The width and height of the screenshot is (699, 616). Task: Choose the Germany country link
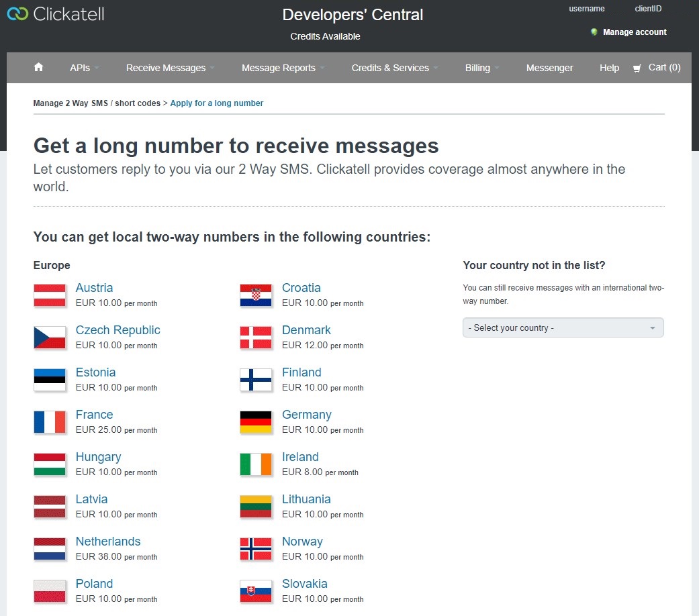tap(307, 415)
